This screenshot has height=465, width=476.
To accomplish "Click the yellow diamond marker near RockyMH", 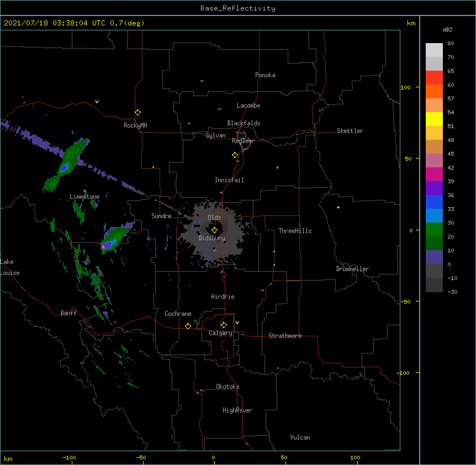I will [x=137, y=113].
